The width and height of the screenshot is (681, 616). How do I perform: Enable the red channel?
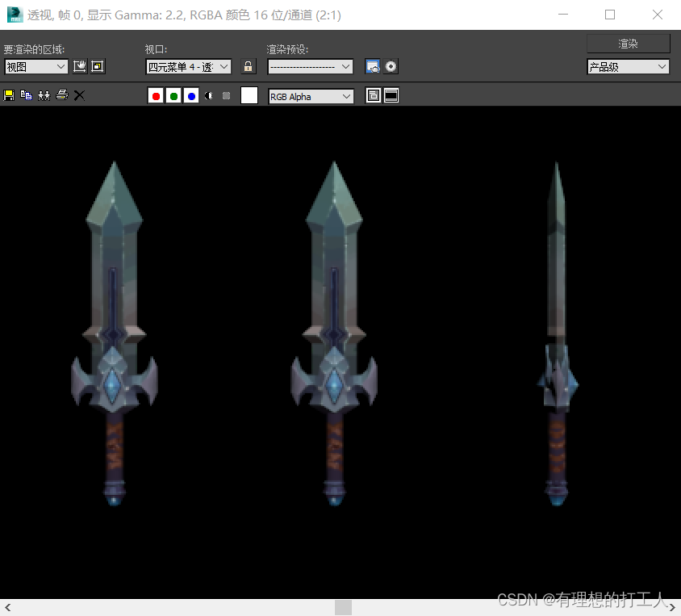[156, 96]
